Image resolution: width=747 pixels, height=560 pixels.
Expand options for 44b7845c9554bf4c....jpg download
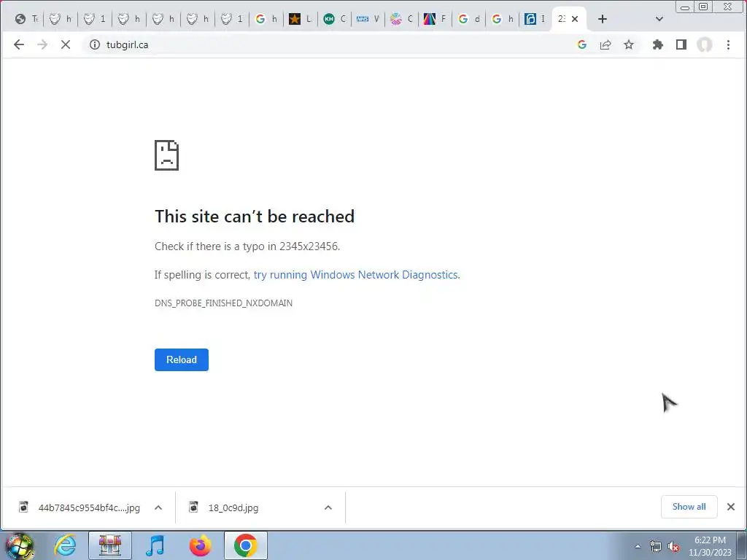(158, 507)
